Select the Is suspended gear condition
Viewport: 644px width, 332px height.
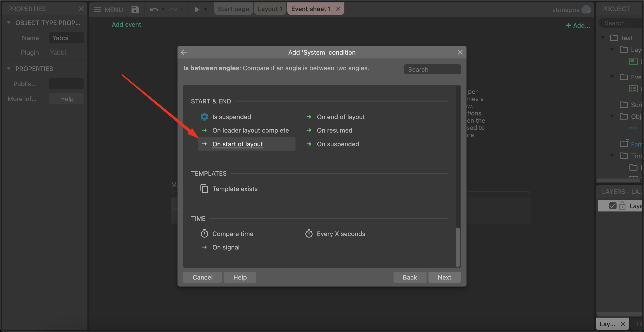pos(231,117)
